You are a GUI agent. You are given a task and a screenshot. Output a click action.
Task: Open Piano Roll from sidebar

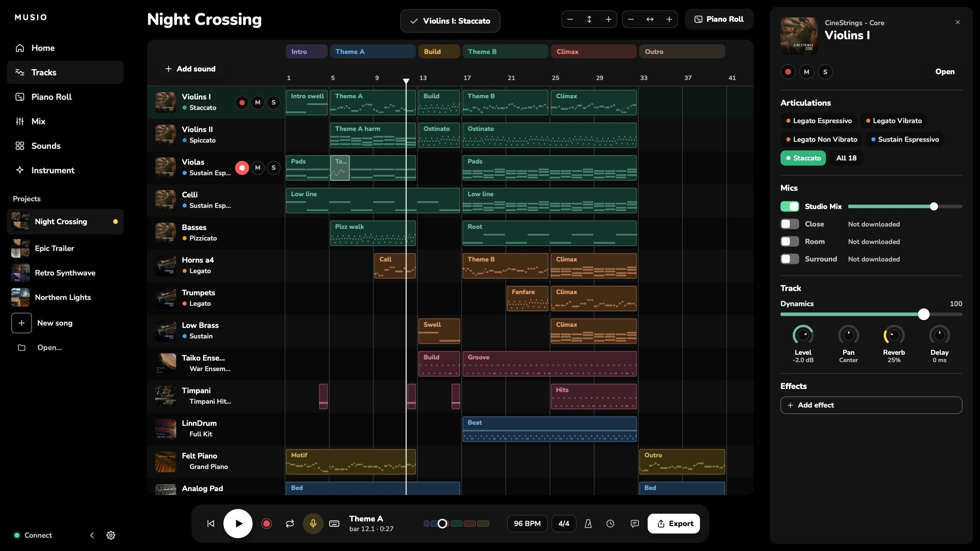click(x=65, y=97)
